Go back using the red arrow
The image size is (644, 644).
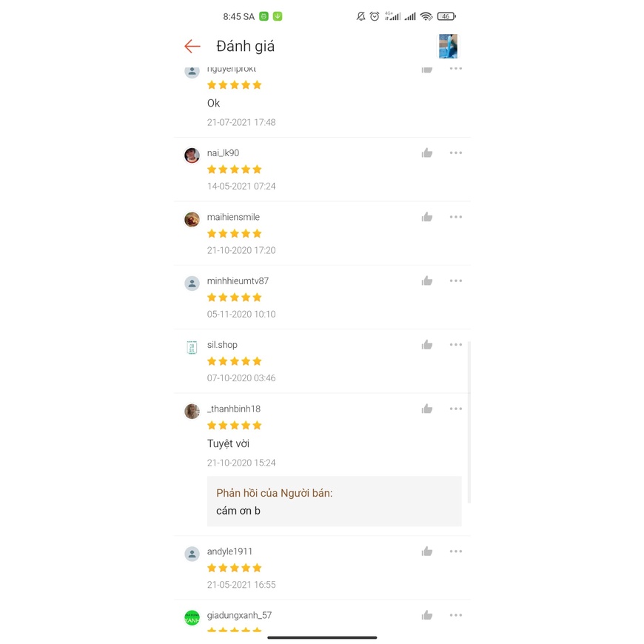[192, 47]
